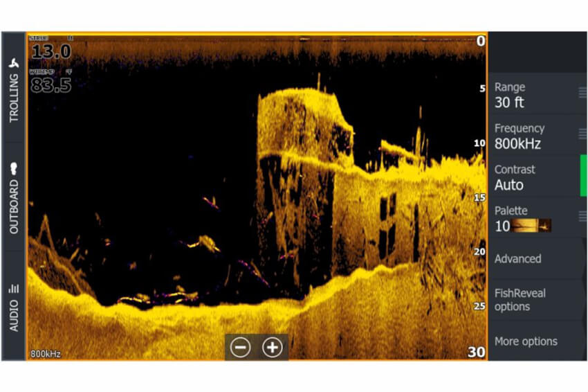Click the 13.0 depth reading overlay
The image size is (588, 392).
[50, 51]
